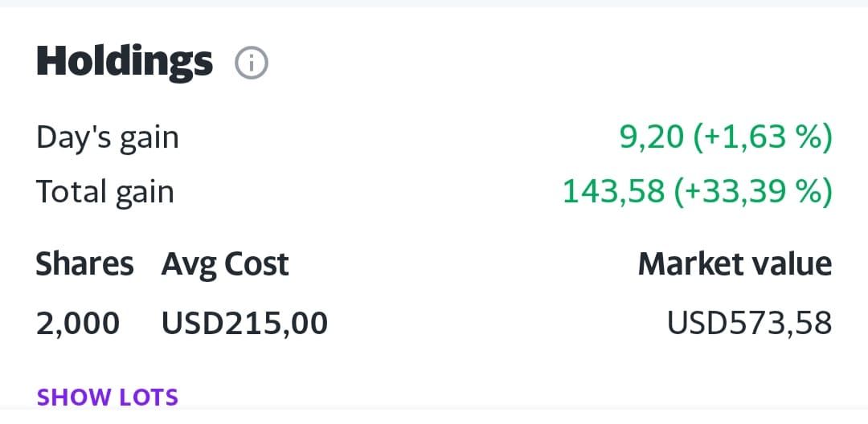Select the 2,000 shares value

pyautogui.click(x=77, y=324)
